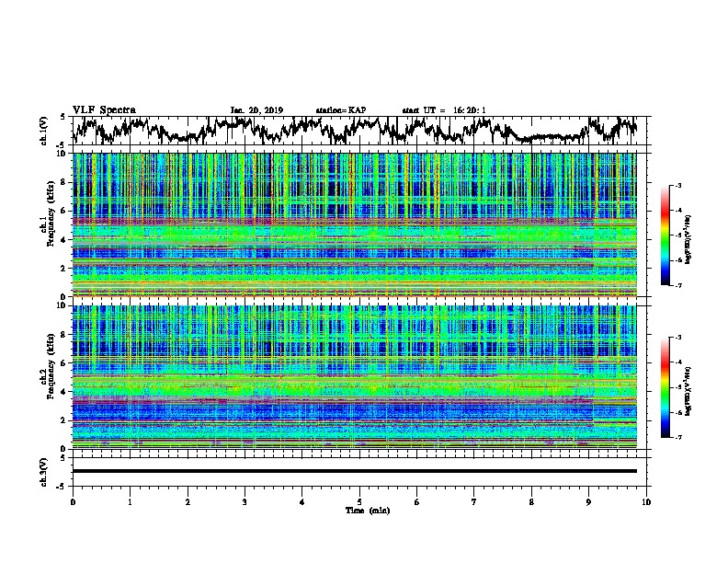Click the ch.1 spectrogram color scale bar
This screenshot has height=563, width=728.
click(x=665, y=236)
